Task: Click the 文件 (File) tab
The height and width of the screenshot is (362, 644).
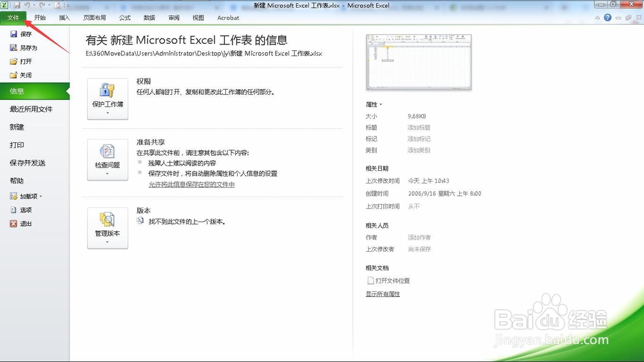Action: click(x=13, y=17)
